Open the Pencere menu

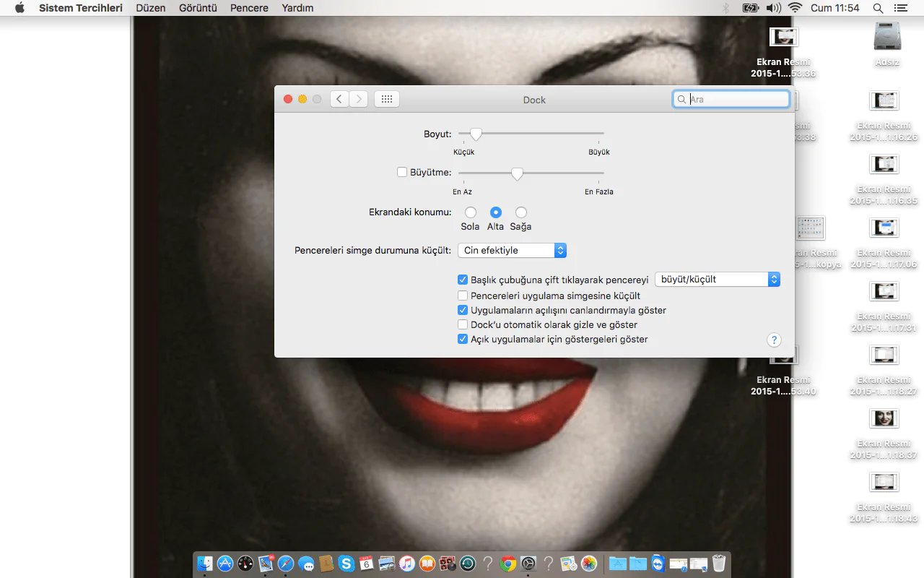(x=249, y=8)
